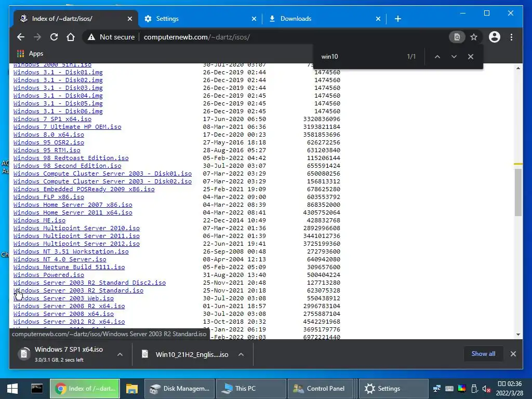Open a new browser tab
Viewport: 532px width, 399px height.
[398, 19]
